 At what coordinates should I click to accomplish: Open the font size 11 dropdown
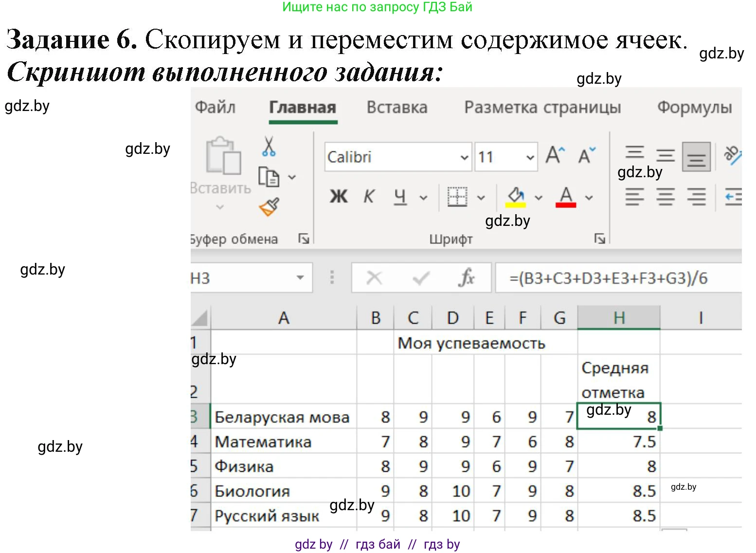(x=530, y=157)
